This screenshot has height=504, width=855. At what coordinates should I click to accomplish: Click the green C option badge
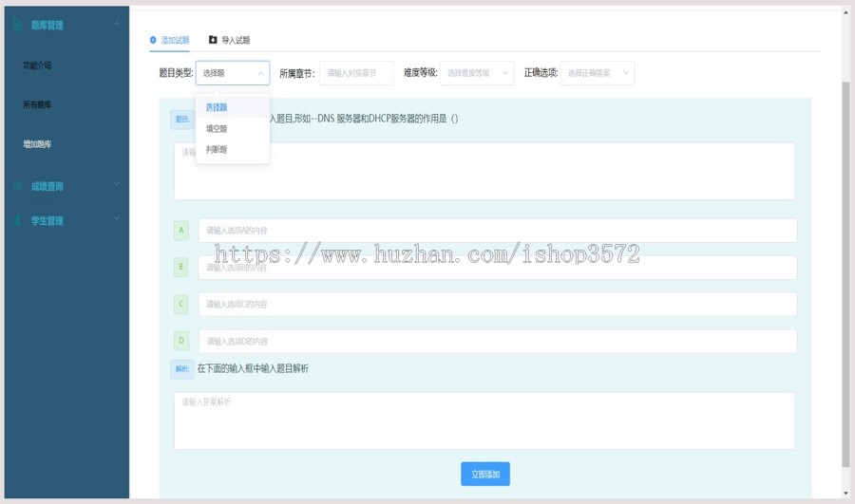pyautogui.click(x=181, y=304)
